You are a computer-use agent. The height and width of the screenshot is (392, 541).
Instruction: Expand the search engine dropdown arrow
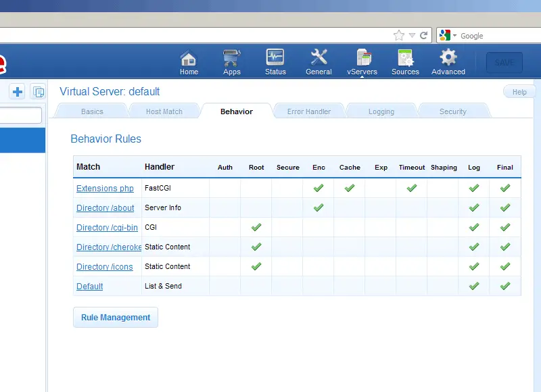(x=455, y=35)
